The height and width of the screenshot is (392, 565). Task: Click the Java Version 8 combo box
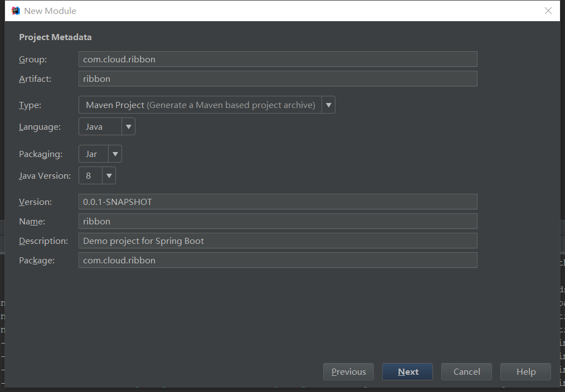click(x=97, y=175)
